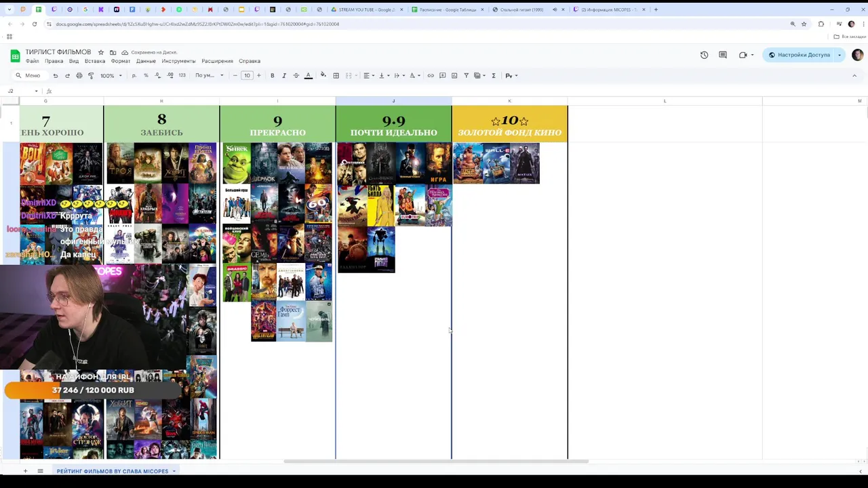This screenshot has height=488, width=868.
Task: Increase the font size
Action: (x=258, y=75)
